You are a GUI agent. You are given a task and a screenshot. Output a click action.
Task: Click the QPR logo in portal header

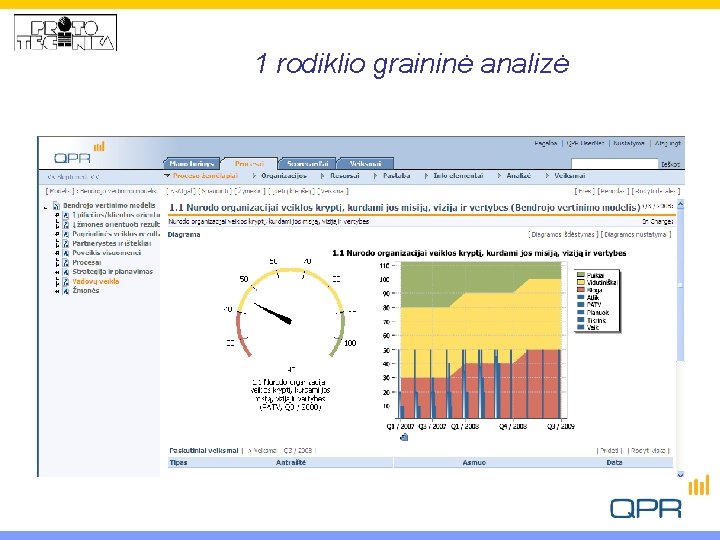tap(79, 154)
